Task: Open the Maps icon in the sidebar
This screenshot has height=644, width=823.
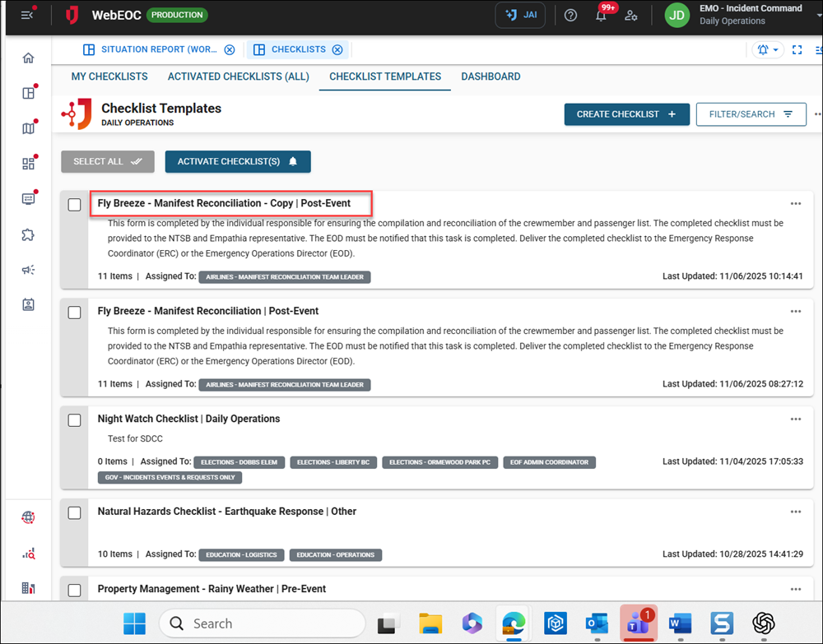Action: tap(28, 128)
